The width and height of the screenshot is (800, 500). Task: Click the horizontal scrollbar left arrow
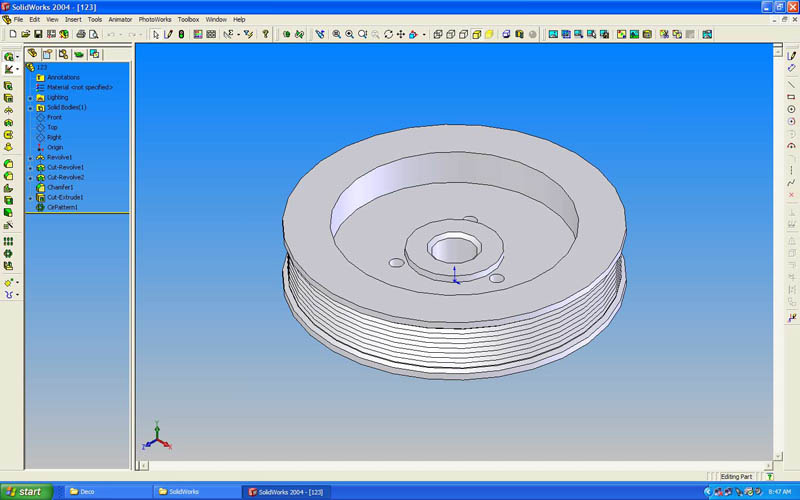click(x=144, y=465)
